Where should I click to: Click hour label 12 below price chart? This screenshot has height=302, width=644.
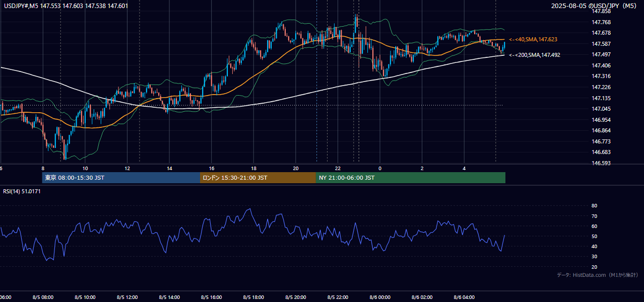[127, 168]
